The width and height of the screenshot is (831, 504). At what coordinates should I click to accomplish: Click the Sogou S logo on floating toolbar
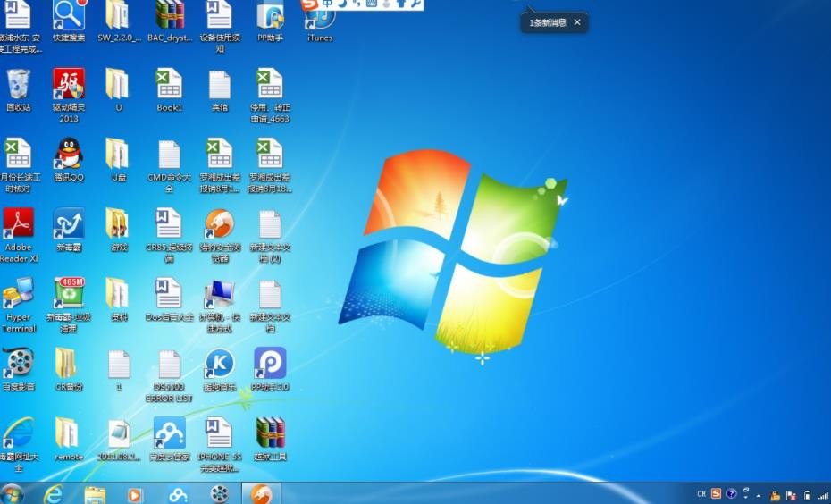pos(309,4)
